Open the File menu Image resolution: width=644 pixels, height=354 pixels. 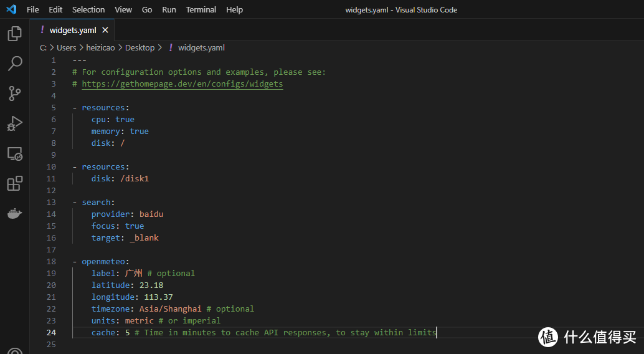point(32,10)
